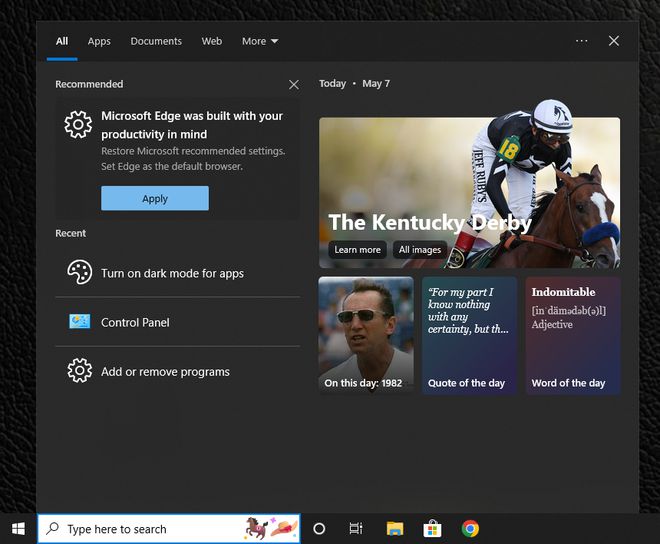Launch File Explorer from the taskbar

[x=395, y=529]
